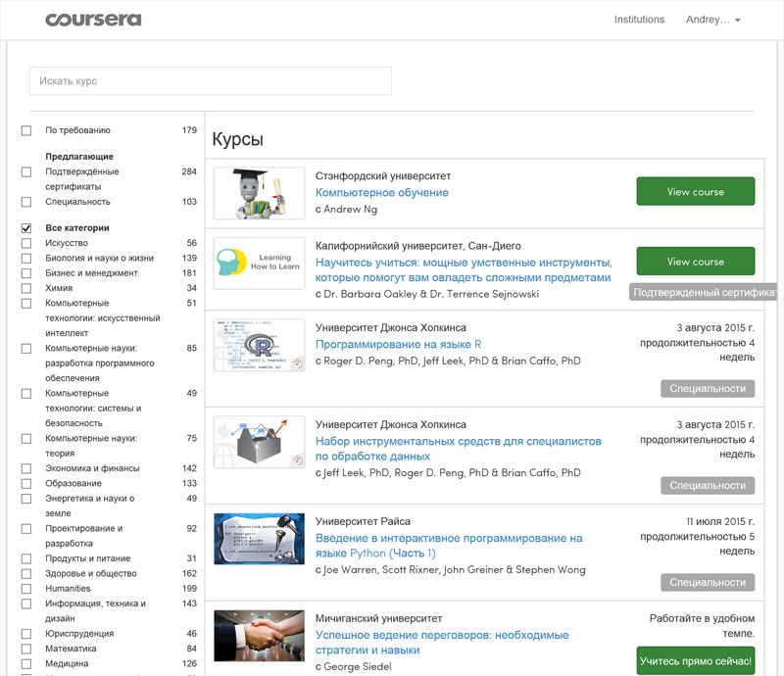Check the "Медицина" category filter
The image size is (784, 676).
click(x=24, y=663)
